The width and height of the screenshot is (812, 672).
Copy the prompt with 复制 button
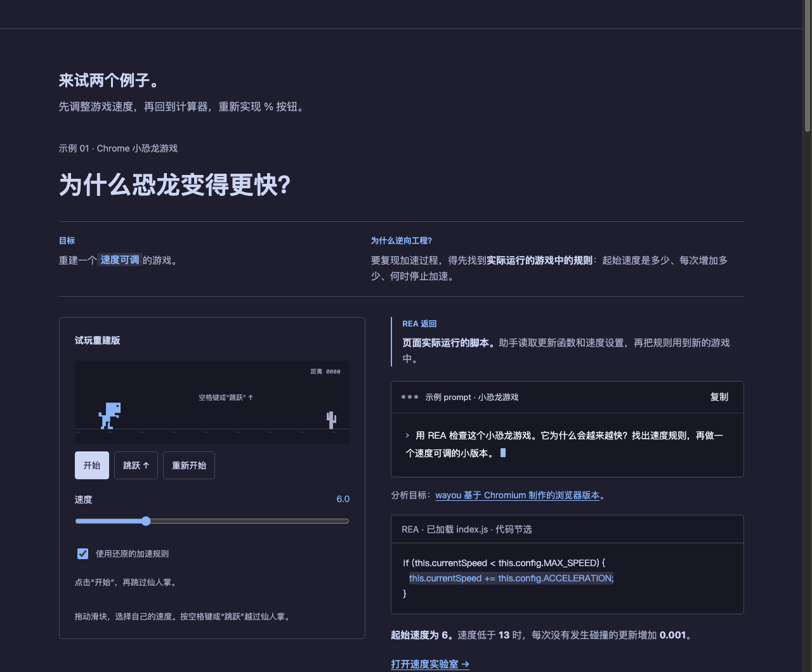coord(719,397)
